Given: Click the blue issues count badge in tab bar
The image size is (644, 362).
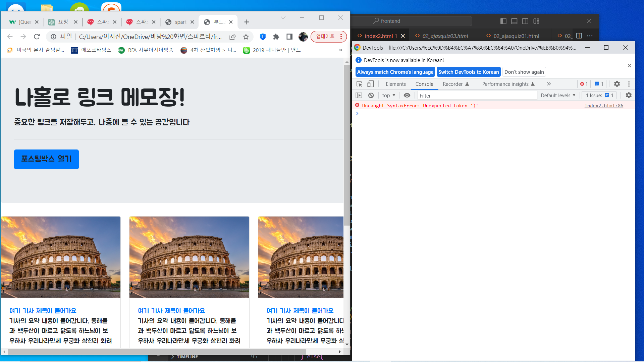Looking at the screenshot, I should coord(599,84).
